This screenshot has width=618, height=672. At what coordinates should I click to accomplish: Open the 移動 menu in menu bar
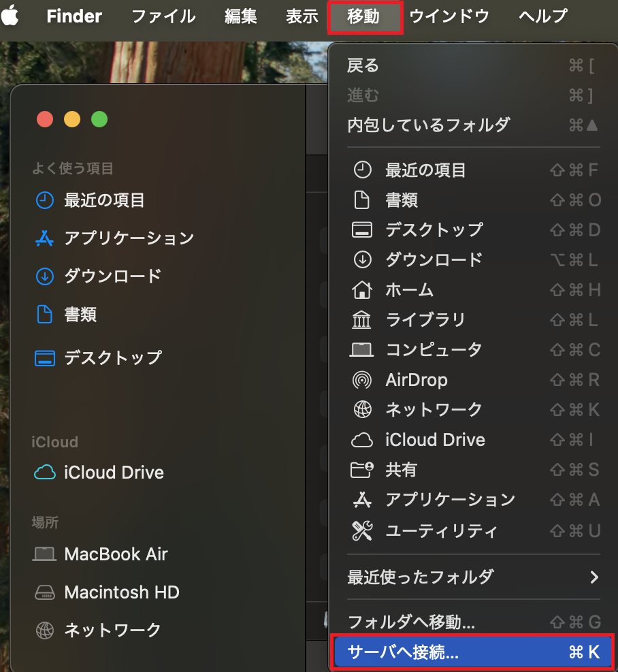[364, 17]
